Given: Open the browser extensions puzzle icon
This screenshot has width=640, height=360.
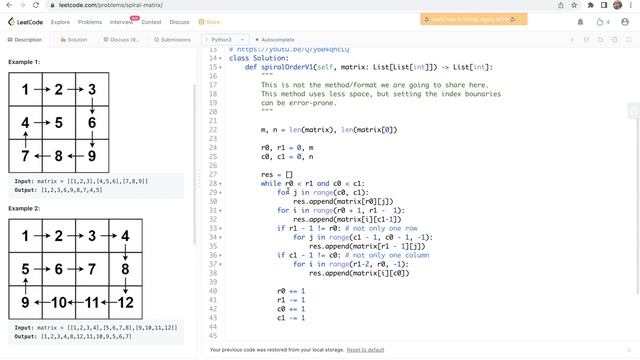Looking at the screenshot, I should (591, 5).
